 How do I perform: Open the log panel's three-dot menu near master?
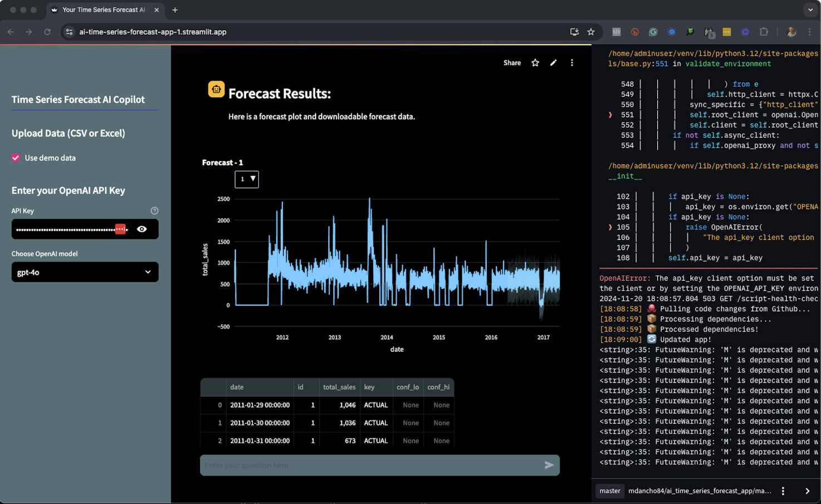[783, 491]
